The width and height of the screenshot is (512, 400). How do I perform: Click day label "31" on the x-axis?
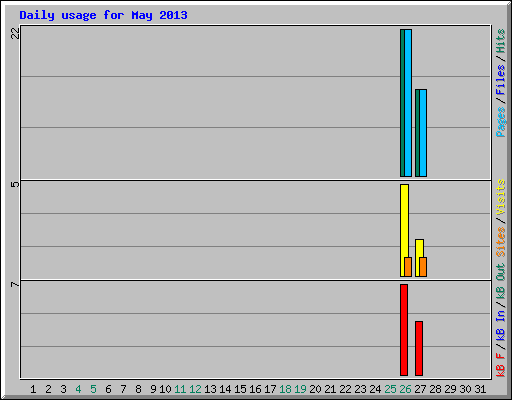(x=480, y=389)
